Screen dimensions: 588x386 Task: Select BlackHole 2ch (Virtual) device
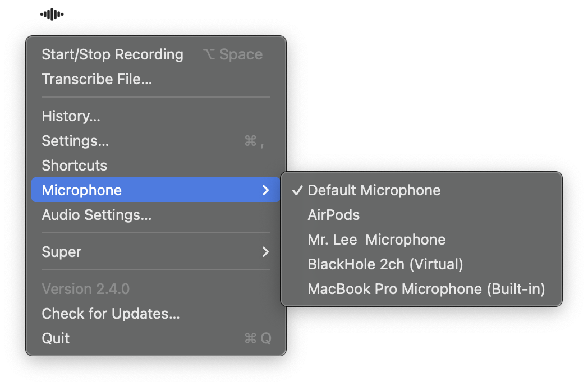pyautogui.click(x=385, y=264)
